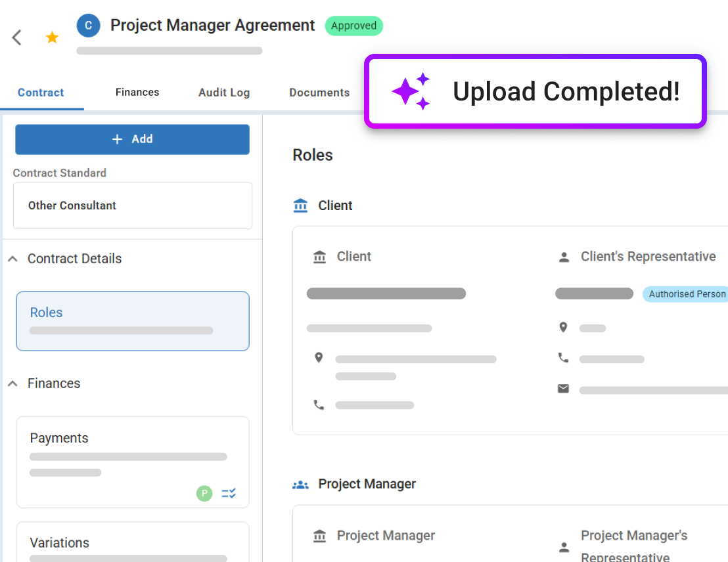Click the person icon beside Project Manager's Representative
The height and width of the screenshot is (562, 728).
click(564, 547)
